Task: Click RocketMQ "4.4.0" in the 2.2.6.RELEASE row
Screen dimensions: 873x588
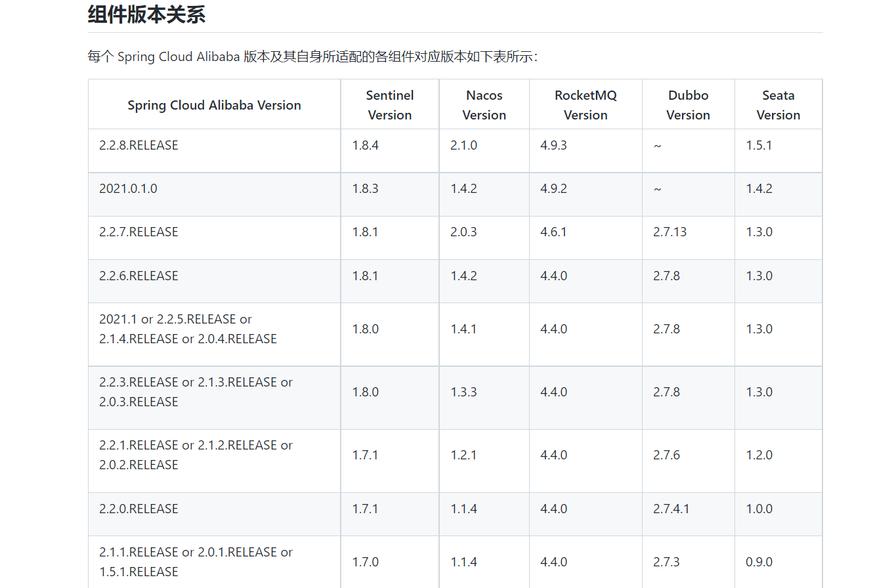Action: (553, 276)
